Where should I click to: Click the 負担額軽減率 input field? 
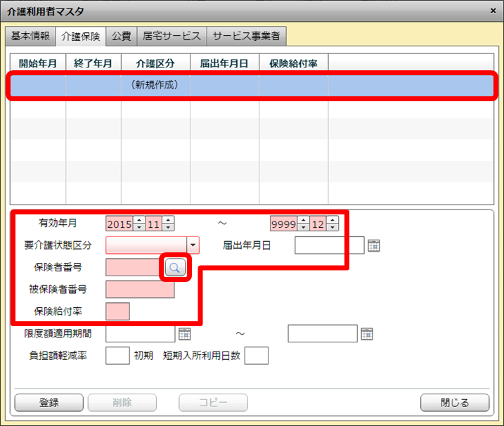point(117,356)
